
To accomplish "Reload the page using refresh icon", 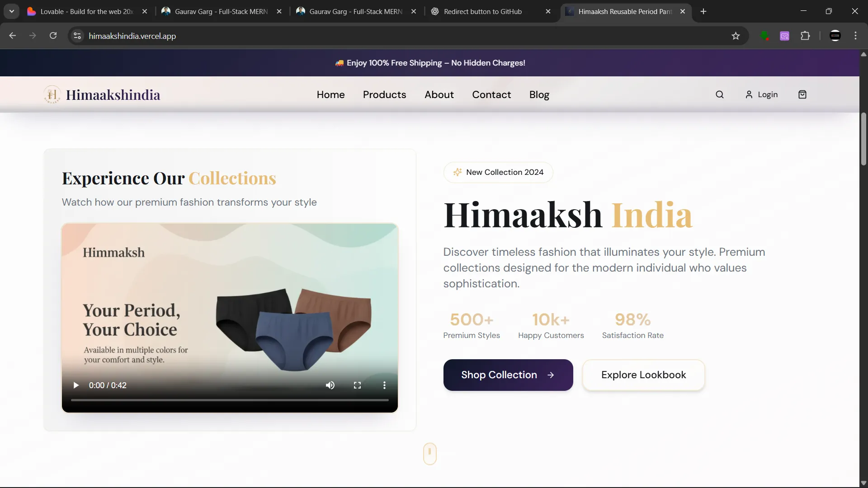I will pos(53,36).
